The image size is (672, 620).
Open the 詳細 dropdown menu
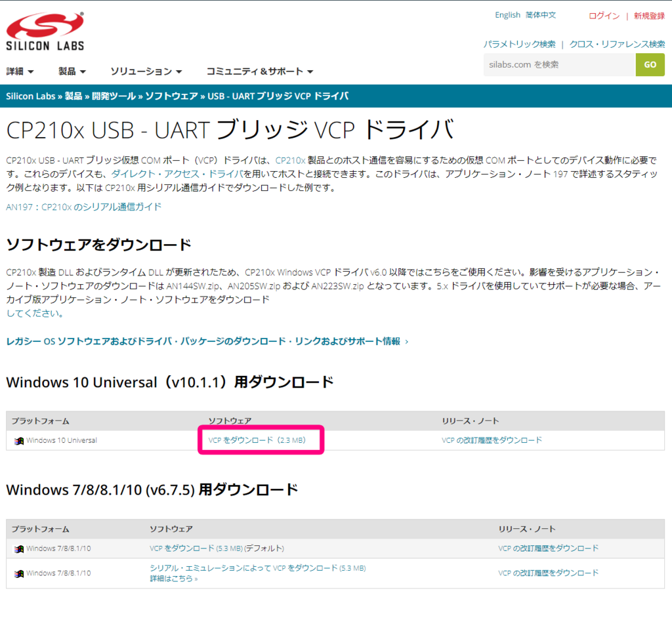coord(20,71)
